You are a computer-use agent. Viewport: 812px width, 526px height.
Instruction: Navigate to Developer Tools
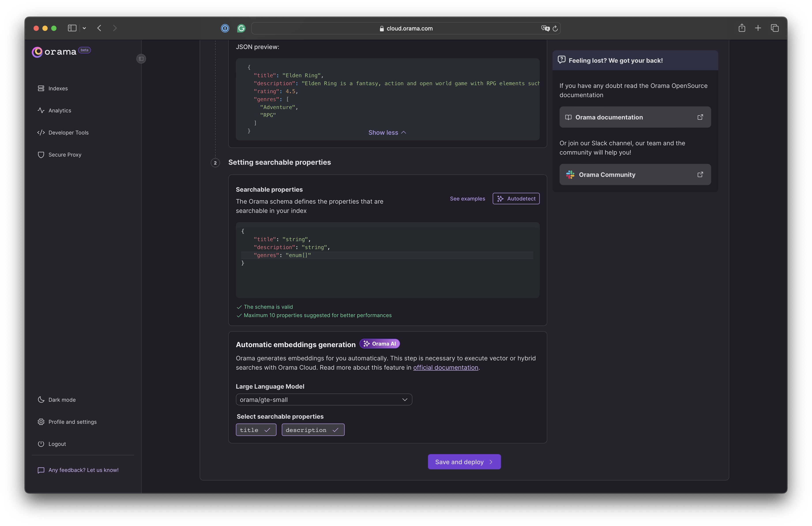coord(68,132)
